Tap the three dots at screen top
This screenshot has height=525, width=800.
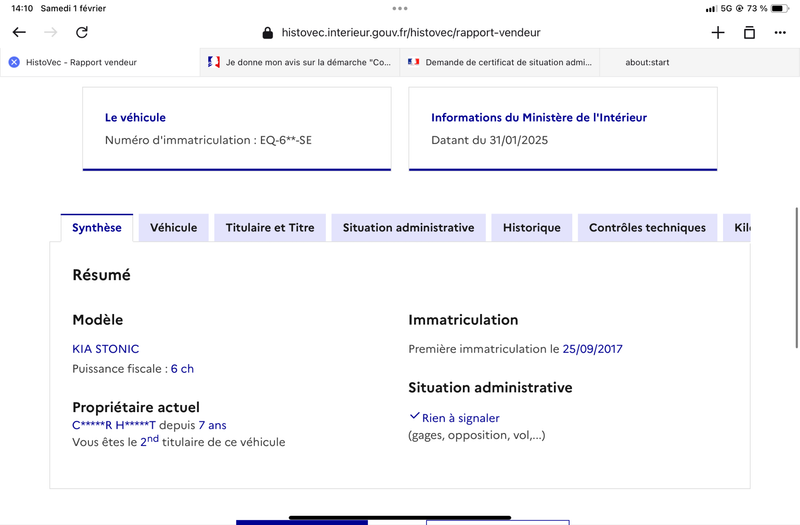coord(400,8)
